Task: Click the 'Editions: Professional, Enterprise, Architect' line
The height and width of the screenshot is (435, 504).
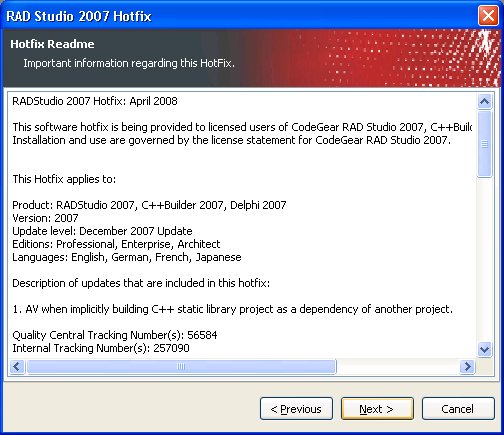Action: 116,244
